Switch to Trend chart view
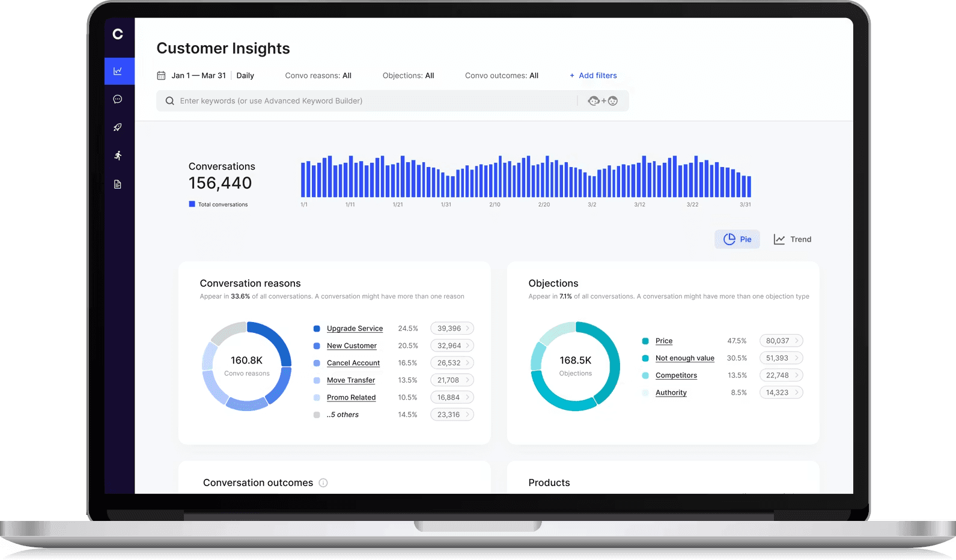This screenshot has height=560, width=956. point(792,239)
